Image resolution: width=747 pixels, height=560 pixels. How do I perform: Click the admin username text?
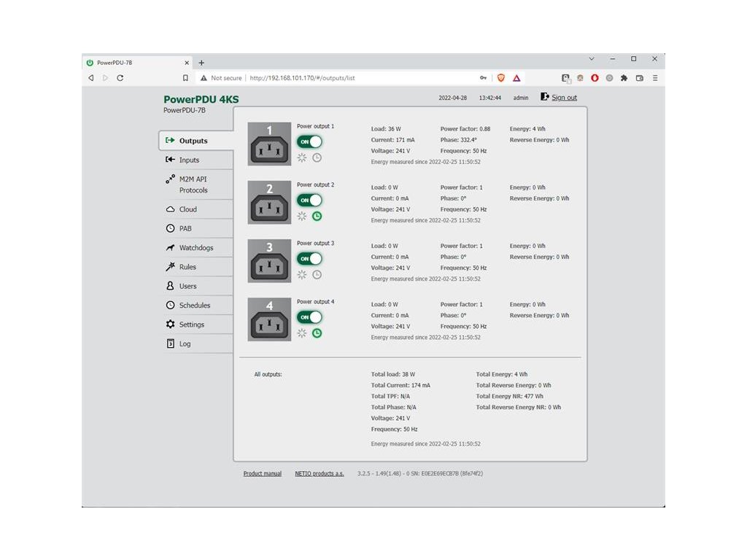click(521, 98)
